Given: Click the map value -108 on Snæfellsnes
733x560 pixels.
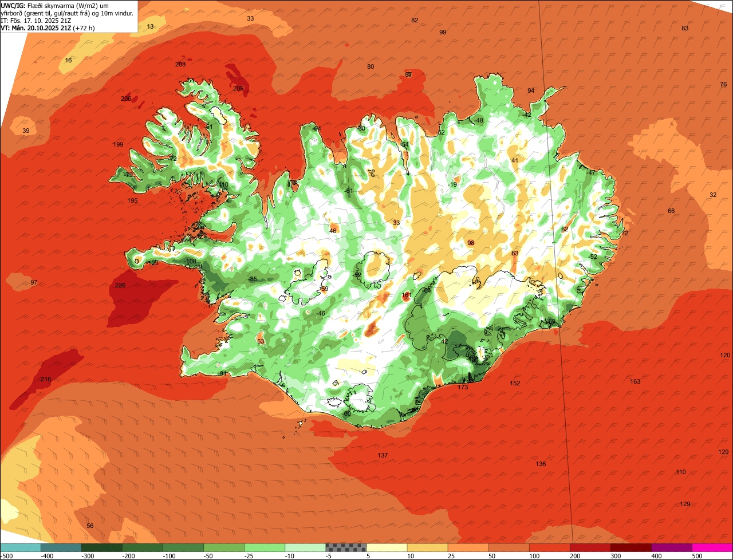Looking at the screenshot, I should 191,261.
